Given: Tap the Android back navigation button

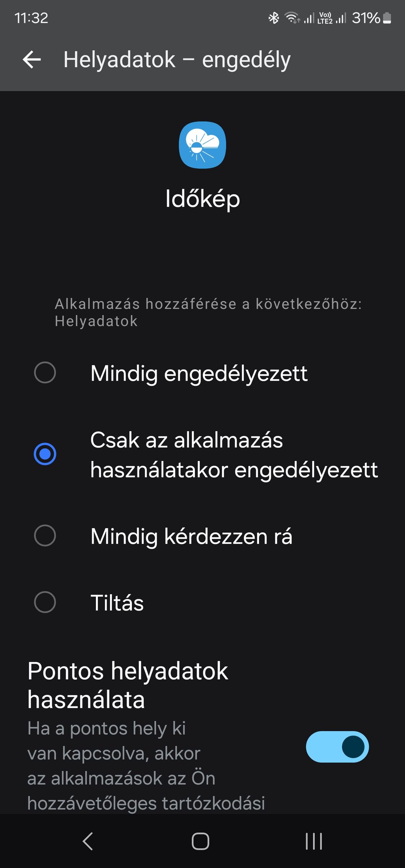Looking at the screenshot, I should coord(88,841).
